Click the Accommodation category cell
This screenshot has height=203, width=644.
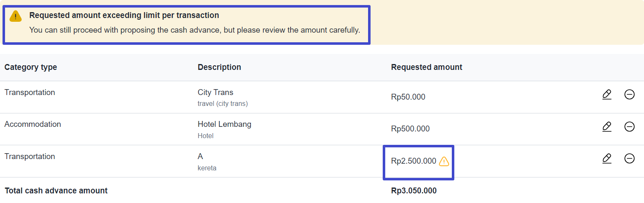pos(33,124)
